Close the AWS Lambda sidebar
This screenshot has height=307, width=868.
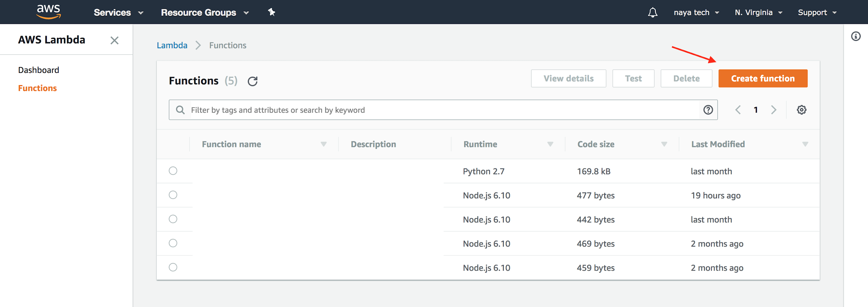[115, 40]
